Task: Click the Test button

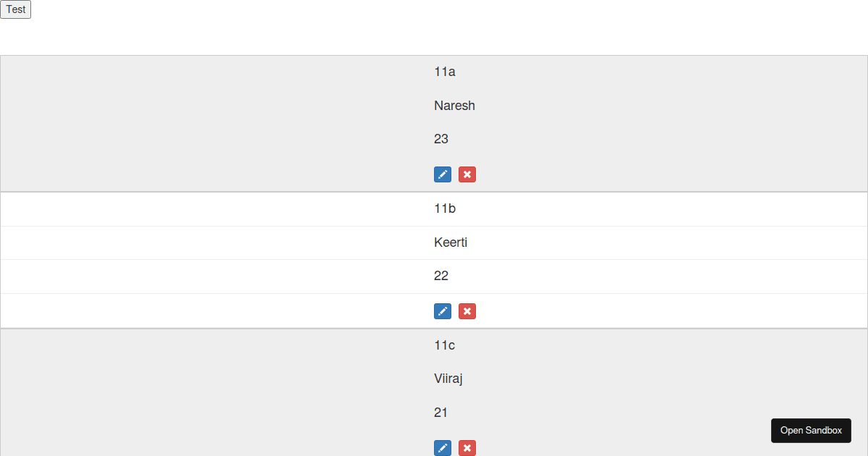Action: [15, 9]
